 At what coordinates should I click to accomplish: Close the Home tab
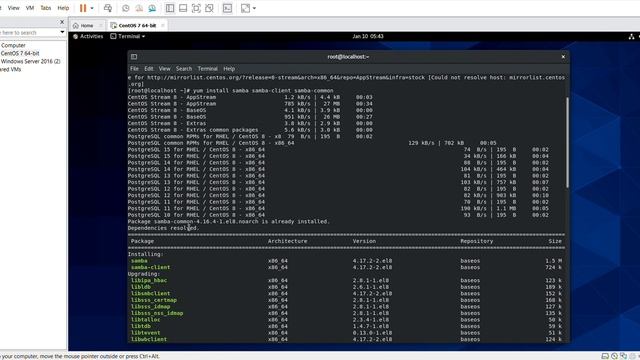[101, 25]
